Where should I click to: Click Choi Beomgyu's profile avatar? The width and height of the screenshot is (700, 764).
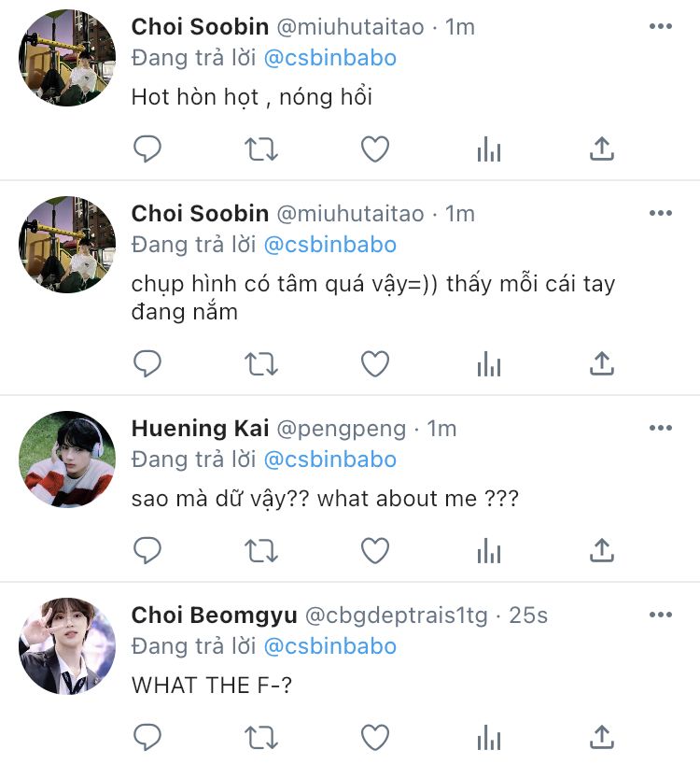[x=67, y=646]
